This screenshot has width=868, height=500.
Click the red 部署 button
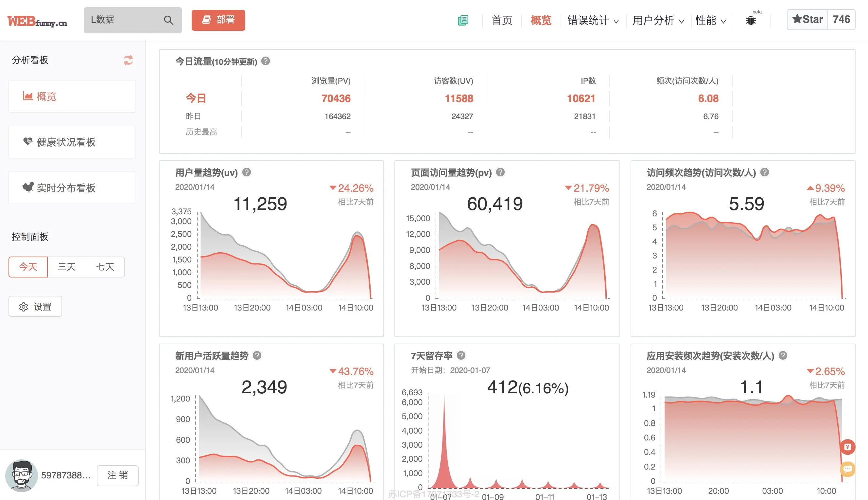tap(218, 20)
